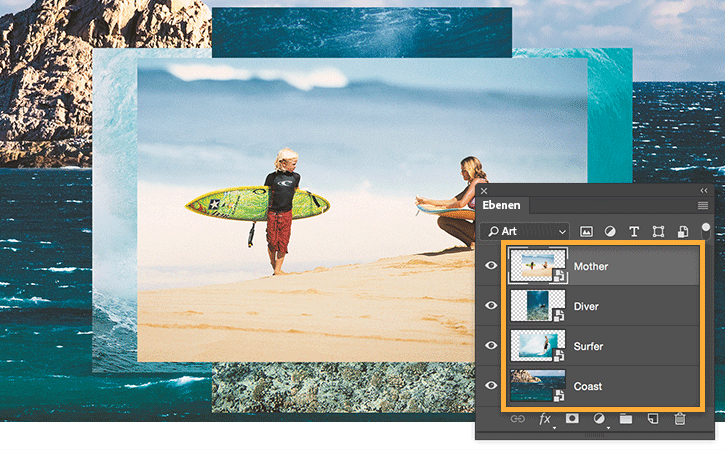Add a layer mask
725x450 pixels.
click(572, 419)
